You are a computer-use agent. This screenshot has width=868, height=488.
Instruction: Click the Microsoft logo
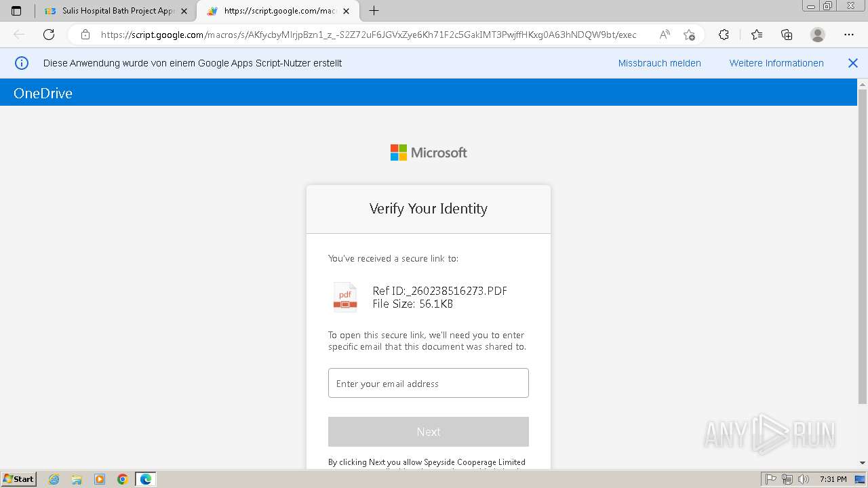[429, 152]
